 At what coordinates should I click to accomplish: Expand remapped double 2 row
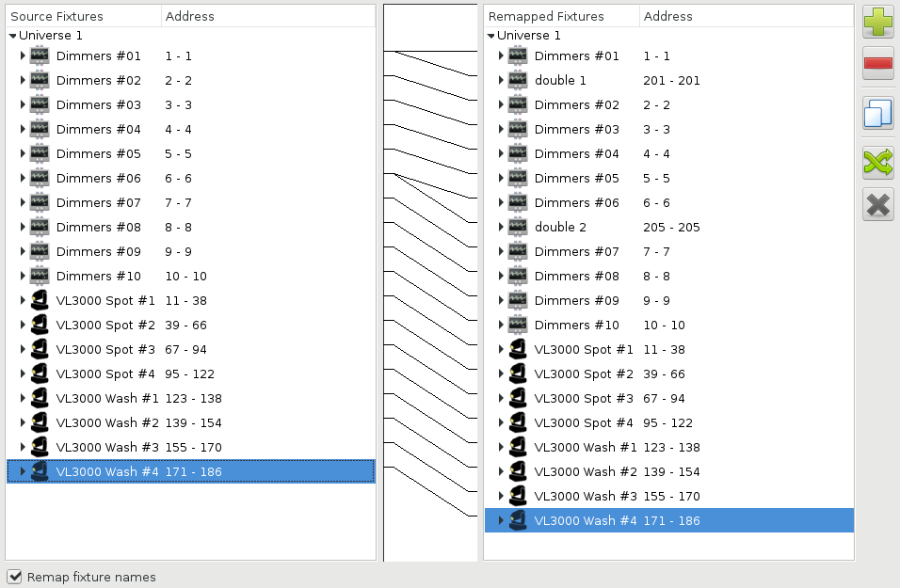click(501, 227)
